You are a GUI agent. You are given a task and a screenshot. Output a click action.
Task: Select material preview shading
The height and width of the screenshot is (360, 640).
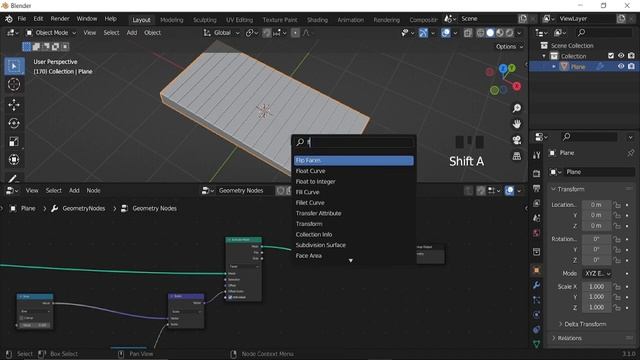pyautogui.click(x=500, y=33)
